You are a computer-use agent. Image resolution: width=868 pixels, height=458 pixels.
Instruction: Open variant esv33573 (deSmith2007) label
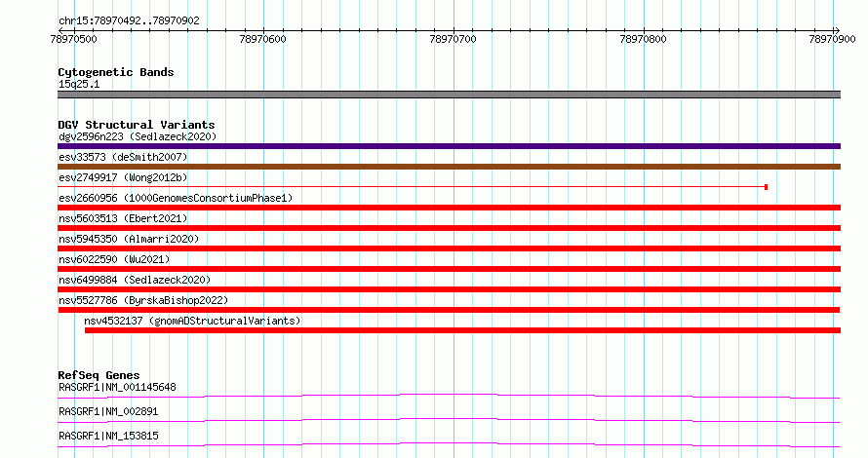tap(123, 157)
